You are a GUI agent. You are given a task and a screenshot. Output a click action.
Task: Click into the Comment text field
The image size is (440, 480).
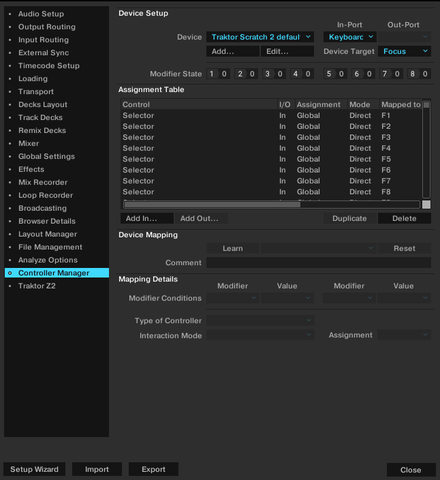pos(318,263)
